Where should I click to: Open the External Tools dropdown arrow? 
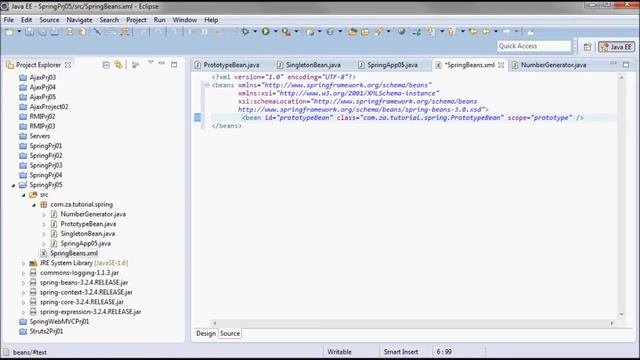pyautogui.click(x=297, y=31)
